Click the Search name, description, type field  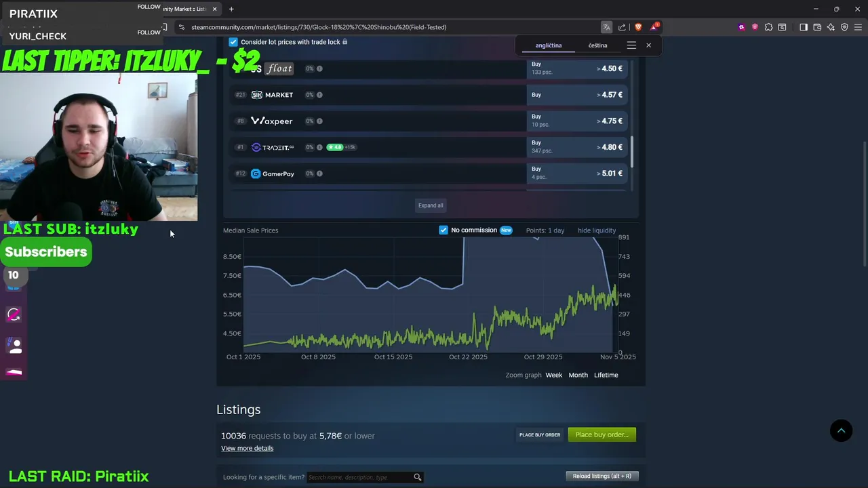[x=361, y=477]
